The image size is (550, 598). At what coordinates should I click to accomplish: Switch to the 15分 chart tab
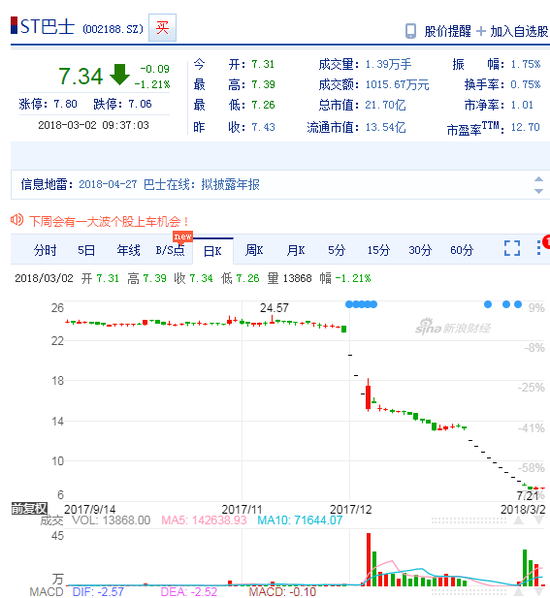(378, 251)
